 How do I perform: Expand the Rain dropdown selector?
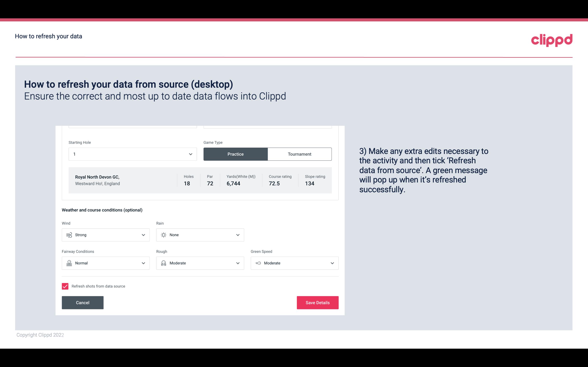238,235
